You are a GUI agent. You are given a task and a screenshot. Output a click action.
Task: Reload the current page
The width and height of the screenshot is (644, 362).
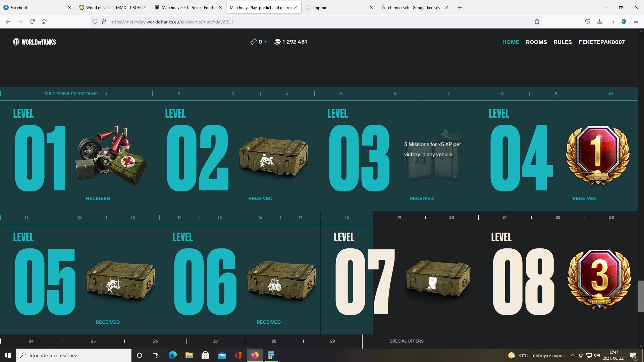[x=32, y=21]
